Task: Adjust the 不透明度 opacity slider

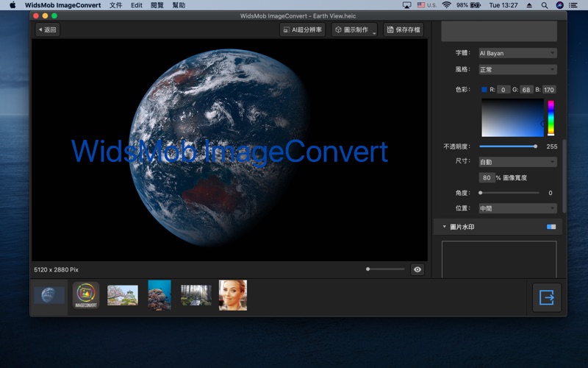Action: tap(508, 146)
